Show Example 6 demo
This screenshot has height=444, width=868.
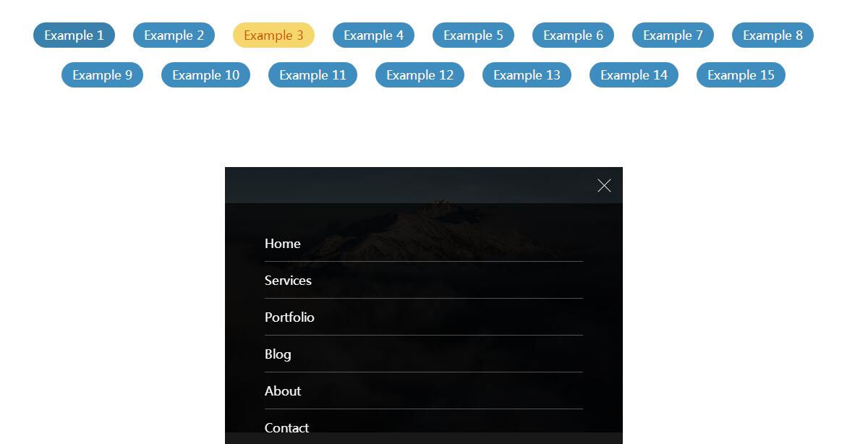point(573,35)
